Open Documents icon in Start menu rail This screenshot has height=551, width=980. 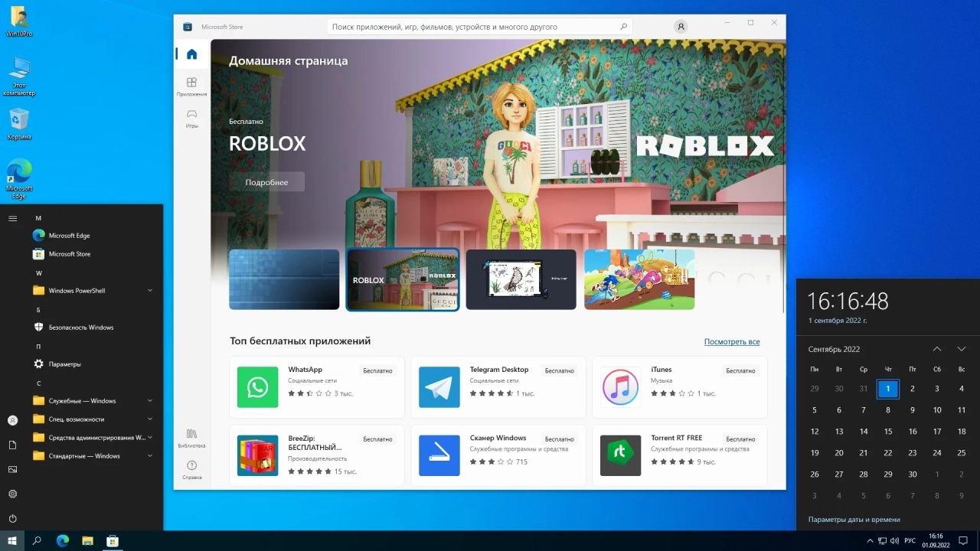coord(12,445)
